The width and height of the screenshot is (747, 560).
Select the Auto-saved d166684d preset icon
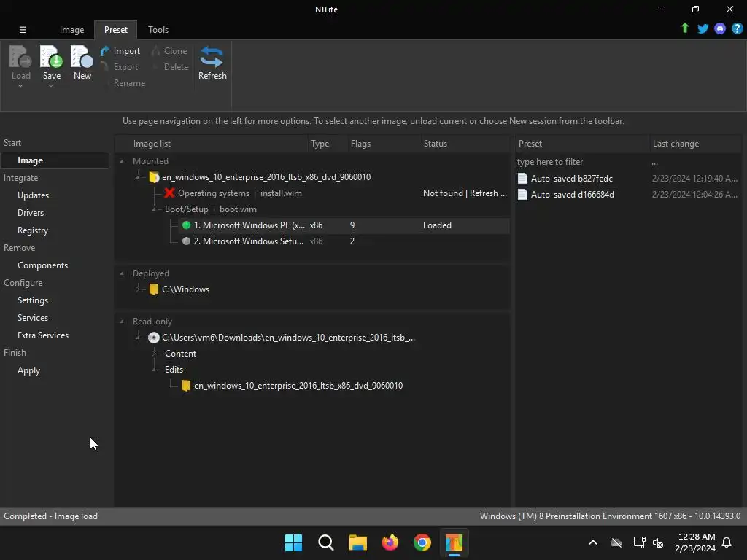tap(522, 194)
